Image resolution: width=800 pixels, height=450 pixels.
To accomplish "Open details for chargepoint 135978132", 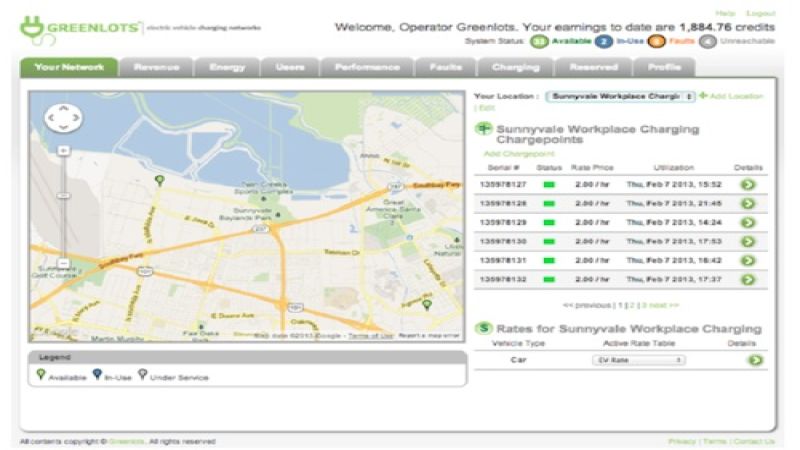I will click(x=747, y=278).
